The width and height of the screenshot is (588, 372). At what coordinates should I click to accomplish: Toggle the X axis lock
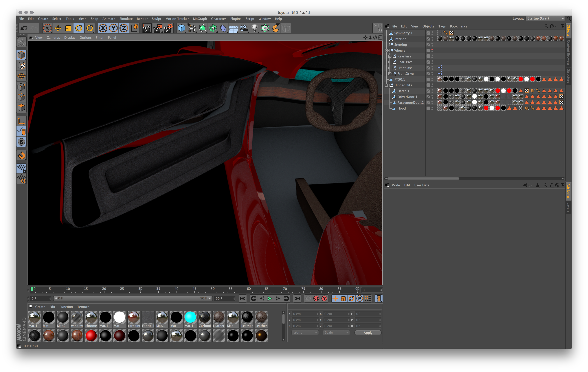coord(103,28)
